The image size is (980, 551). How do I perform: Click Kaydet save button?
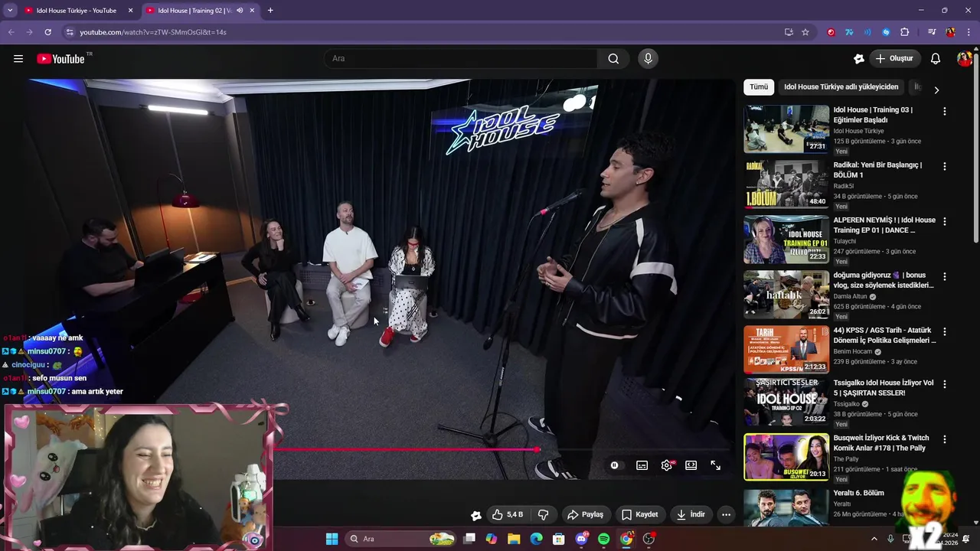pyautogui.click(x=639, y=514)
